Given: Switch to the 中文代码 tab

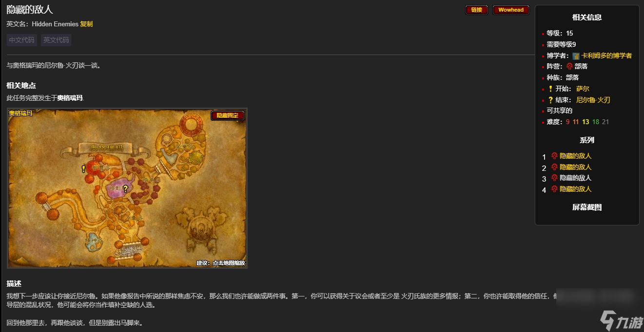Looking at the screenshot, I should 22,40.
